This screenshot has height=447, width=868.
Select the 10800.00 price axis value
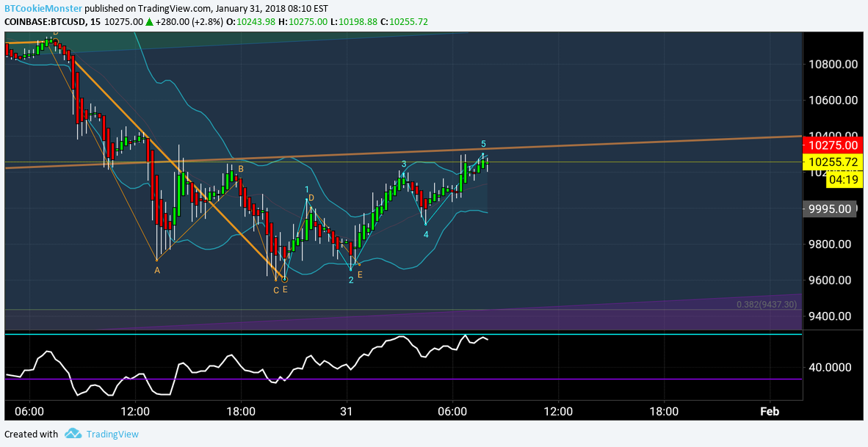833,64
